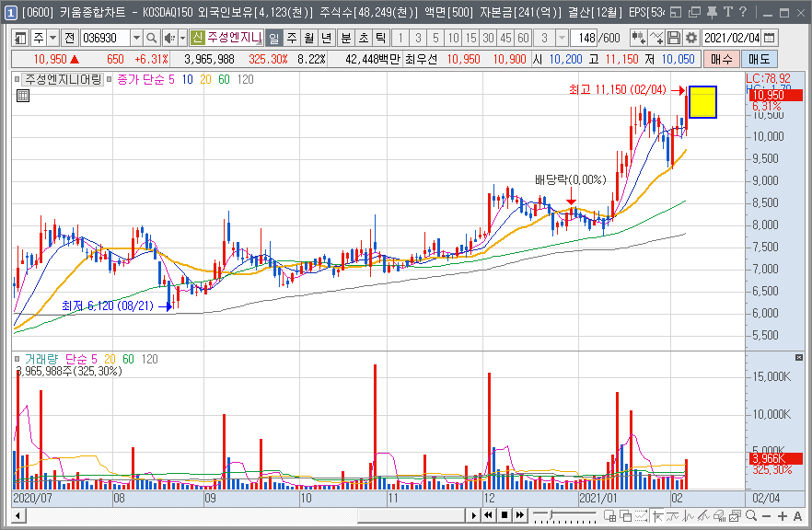Click the 148 candle count input field
This screenshot has width=812, height=530.
584,38
